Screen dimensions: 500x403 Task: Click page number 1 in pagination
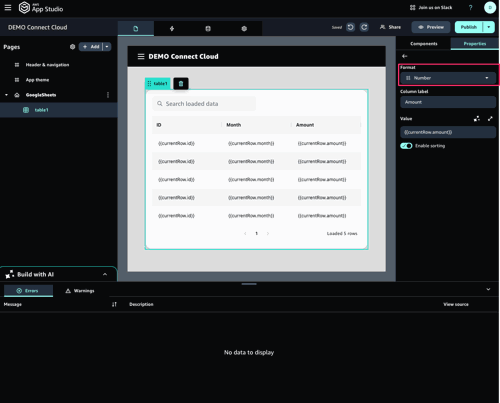(x=256, y=233)
